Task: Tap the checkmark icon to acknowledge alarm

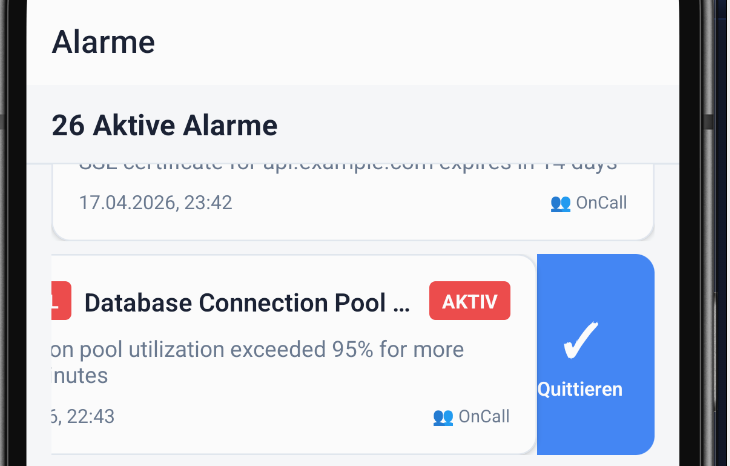Action: pyautogui.click(x=580, y=340)
